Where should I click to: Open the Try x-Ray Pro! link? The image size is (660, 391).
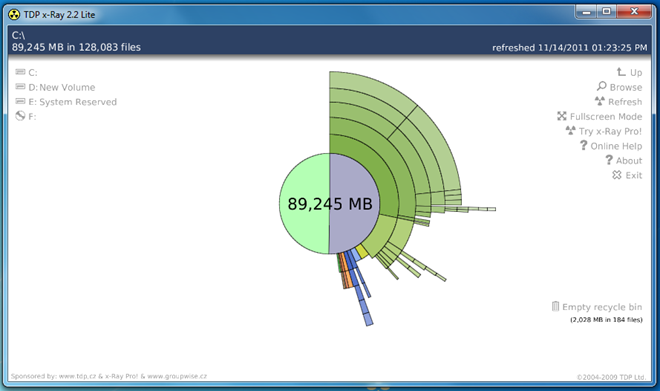click(610, 131)
